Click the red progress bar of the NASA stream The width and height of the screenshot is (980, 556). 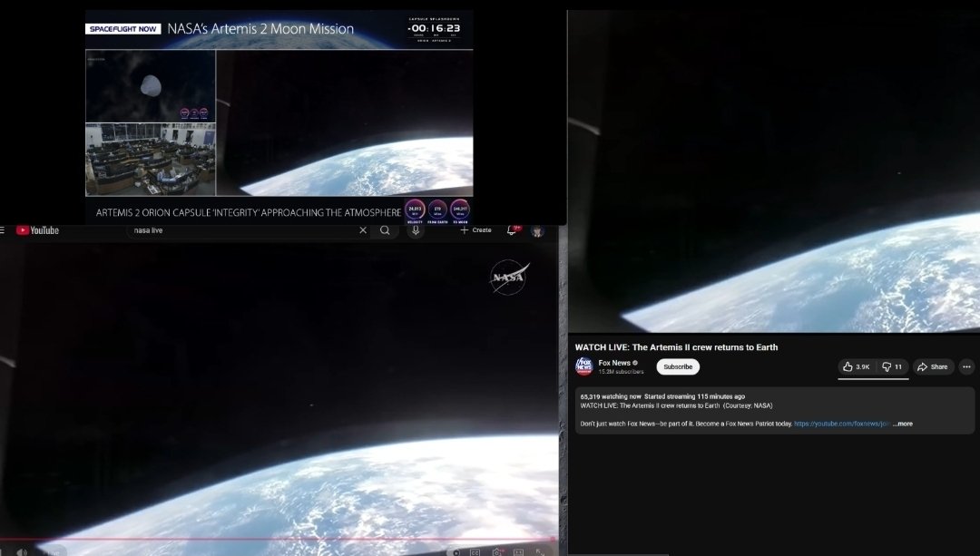pos(279,539)
